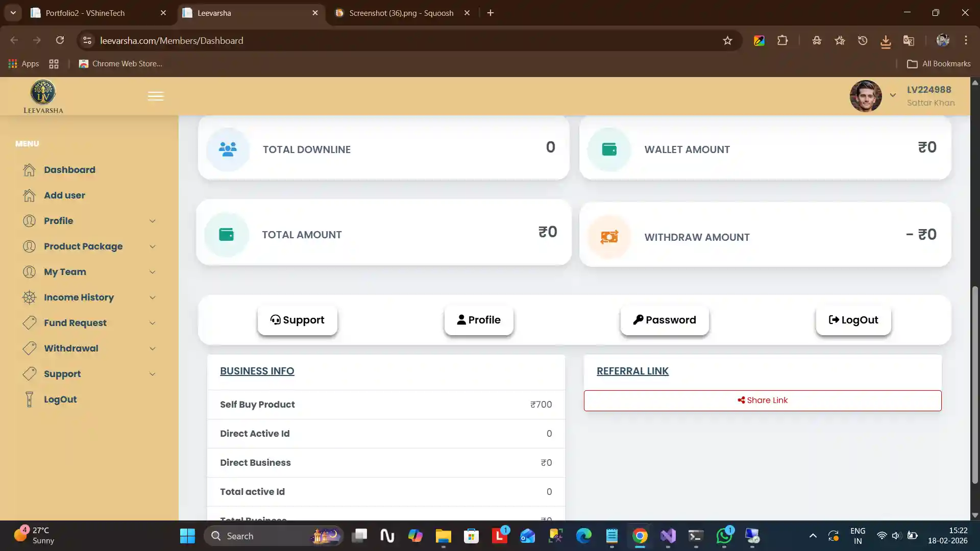The height and width of the screenshot is (551, 980).
Task: Open Add user in sidebar
Action: point(64,195)
